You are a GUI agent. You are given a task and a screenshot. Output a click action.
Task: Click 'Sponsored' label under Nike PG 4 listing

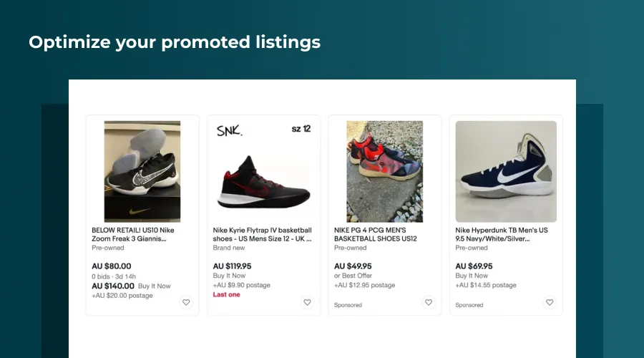(348, 305)
